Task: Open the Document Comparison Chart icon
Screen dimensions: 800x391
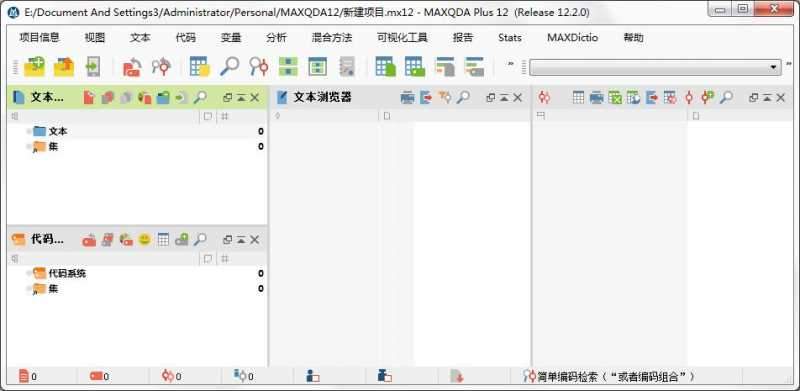Action: (x=445, y=67)
